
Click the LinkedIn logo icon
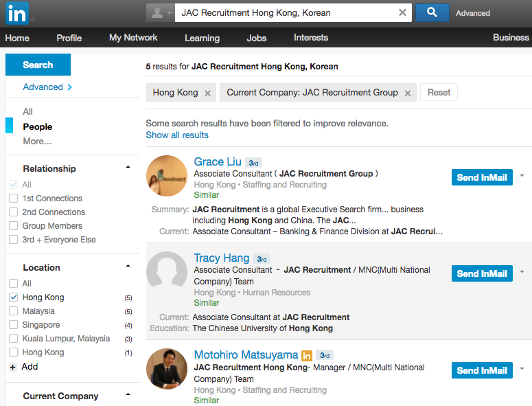coord(17,13)
